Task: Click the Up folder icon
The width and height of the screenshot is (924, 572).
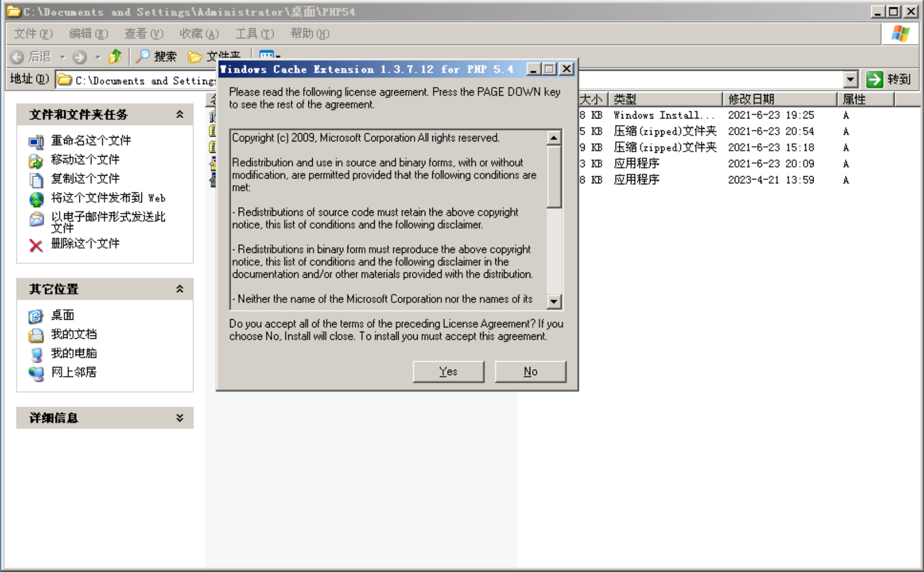Action: point(115,57)
